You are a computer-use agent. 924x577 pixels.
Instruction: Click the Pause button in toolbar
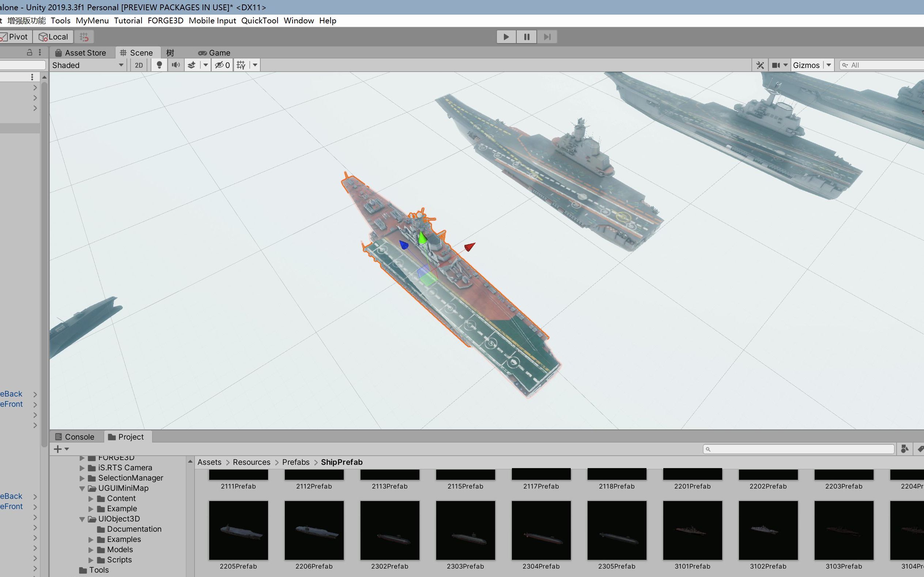point(525,37)
